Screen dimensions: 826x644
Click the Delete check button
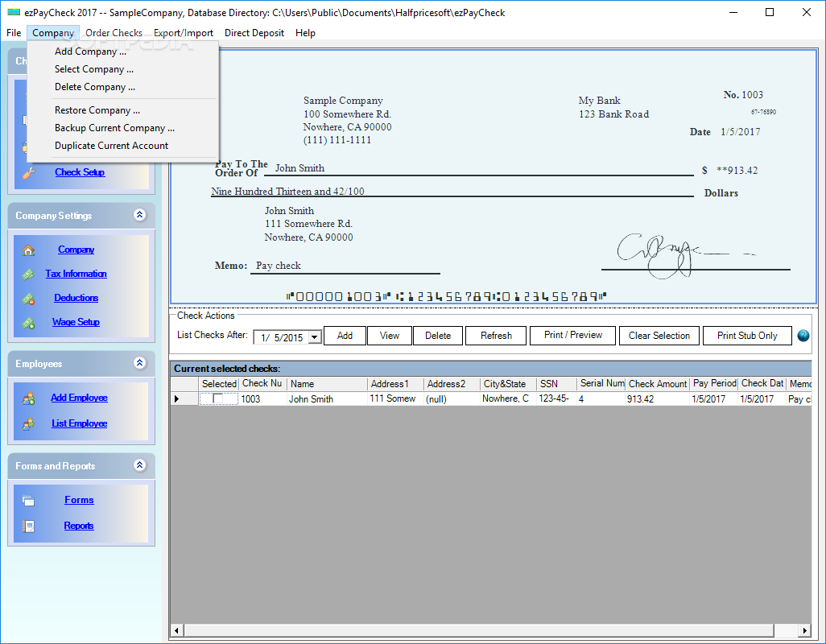click(438, 336)
